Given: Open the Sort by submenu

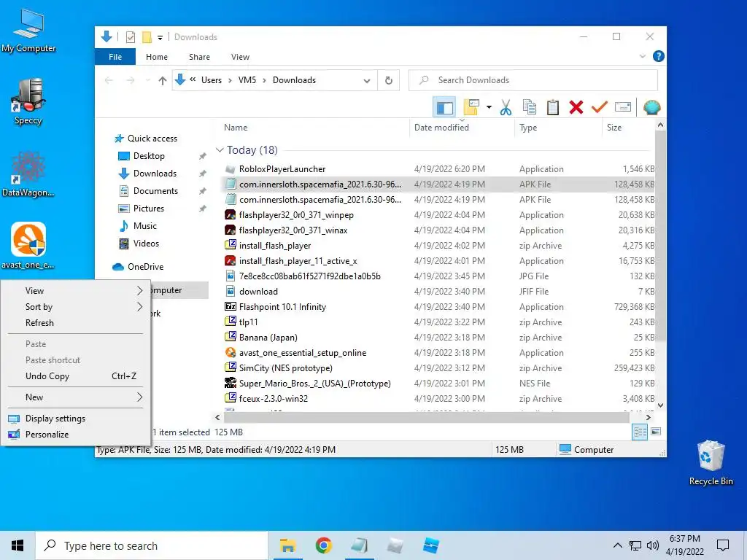Looking at the screenshot, I should tap(76, 307).
